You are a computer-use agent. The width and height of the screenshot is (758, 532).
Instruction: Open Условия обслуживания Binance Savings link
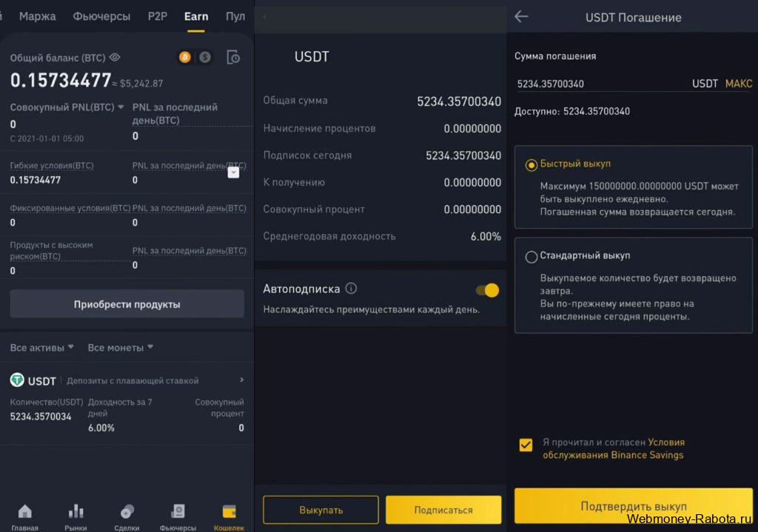[614, 448]
